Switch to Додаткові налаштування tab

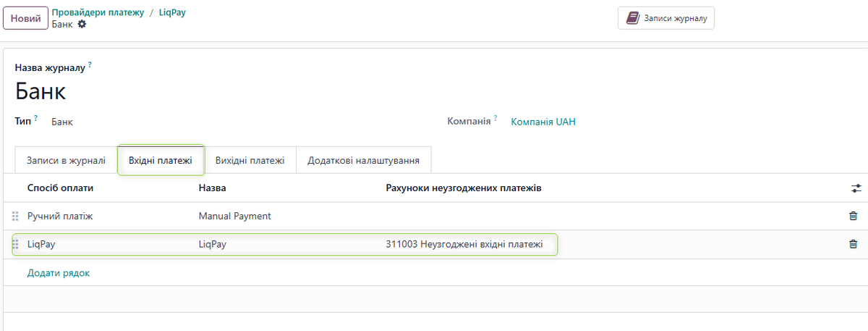[363, 160]
